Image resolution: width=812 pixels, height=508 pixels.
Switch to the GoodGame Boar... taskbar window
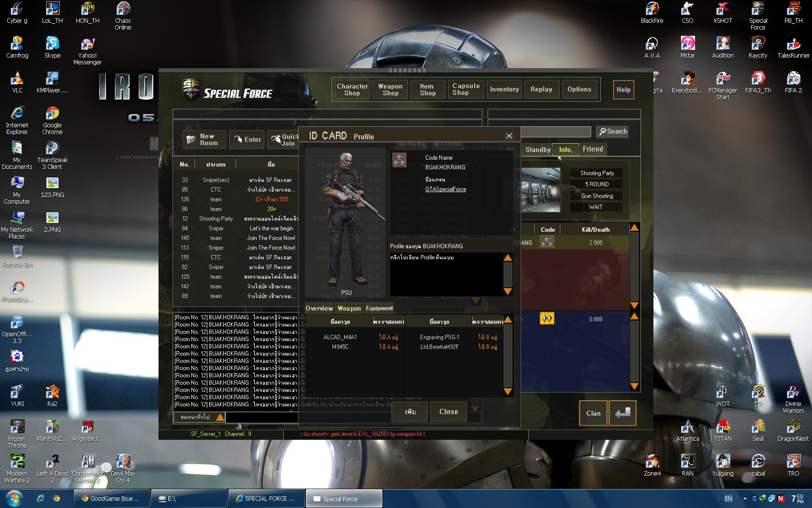(112, 498)
